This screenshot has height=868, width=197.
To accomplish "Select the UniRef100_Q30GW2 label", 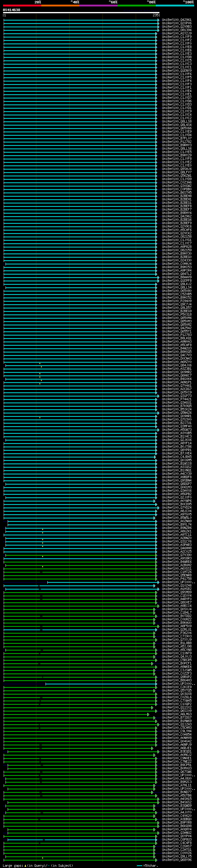I will click(x=176, y=186).
